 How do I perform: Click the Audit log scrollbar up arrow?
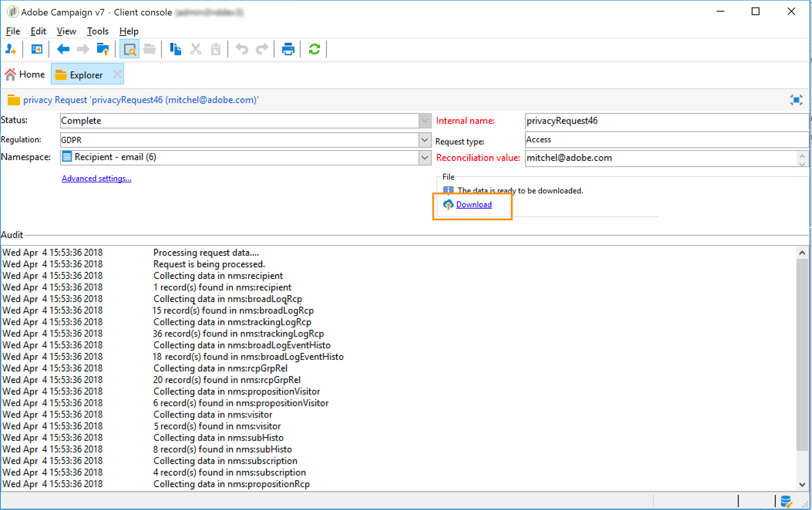point(802,252)
